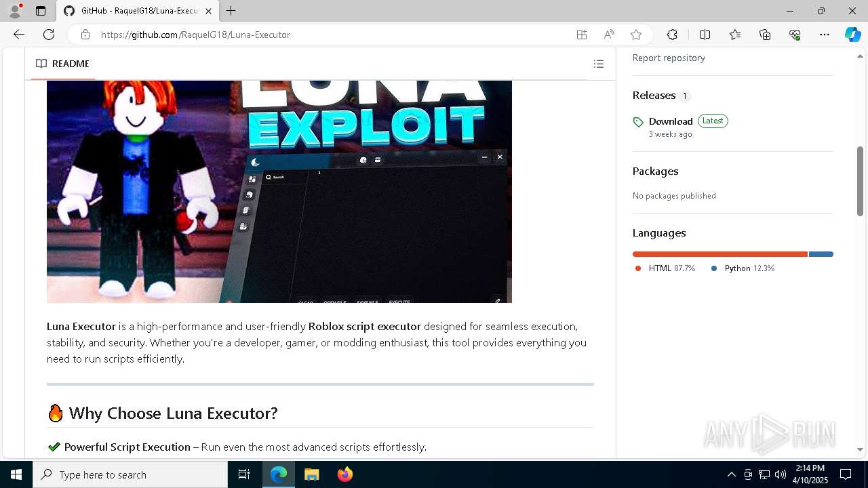This screenshot has height=488, width=868.
Task: Click 'Roblox script executor' bold text
Action: click(365, 326)
